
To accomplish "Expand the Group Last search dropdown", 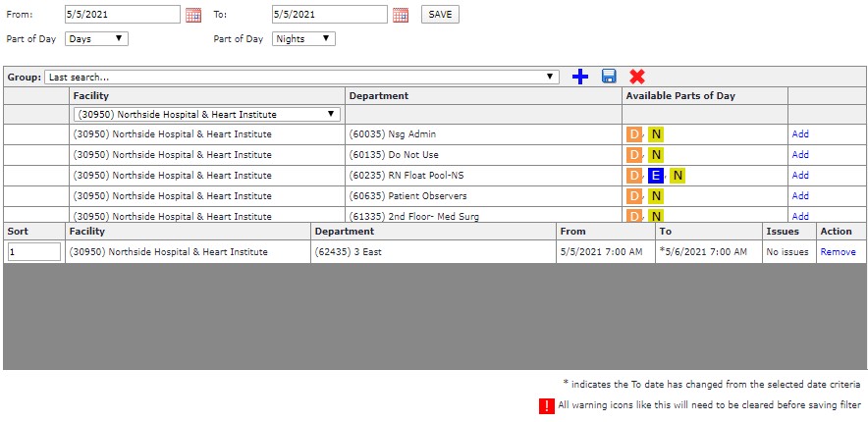I will 301,77.
